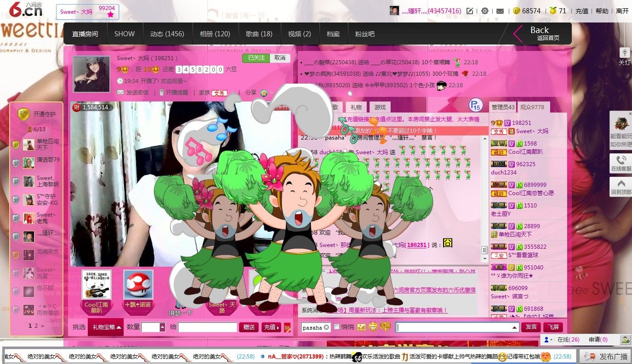This screenshot has height=364, width=632.
Task: Switch to the 管理员43 list tab
Action: (x=503, y=107)
